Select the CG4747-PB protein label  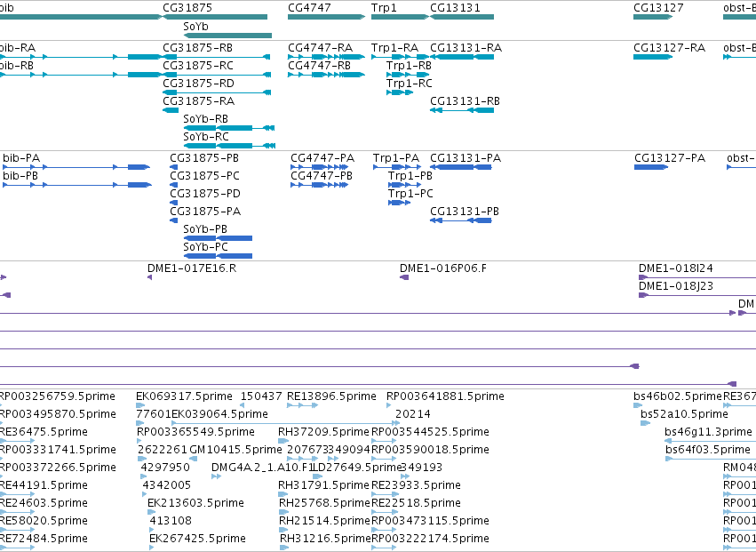322,176
